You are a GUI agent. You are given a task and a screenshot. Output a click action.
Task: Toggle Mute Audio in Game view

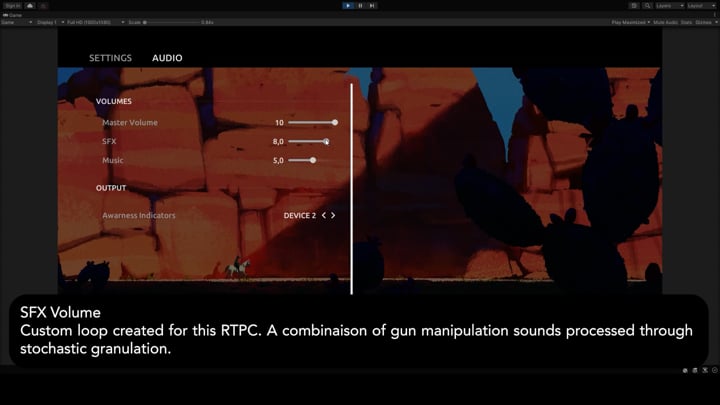pyautogui.click(x=665, y=22)
